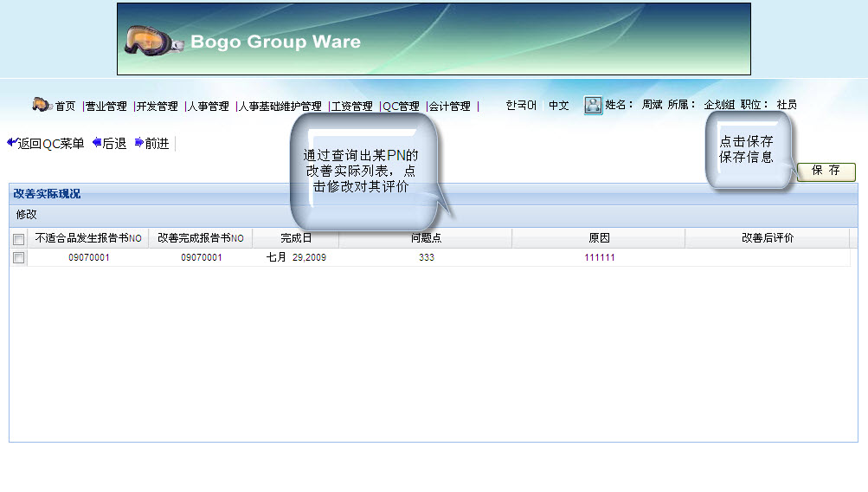Click the home icon beside 首页
Image resolution: width=868 pixels, height=492 pixels.
pos(42,105)
